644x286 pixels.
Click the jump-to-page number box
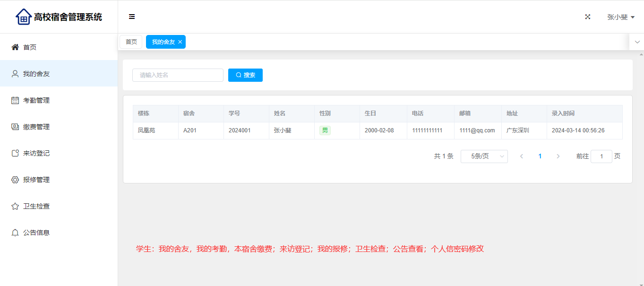pyautogui.click(x=601, y=156)
